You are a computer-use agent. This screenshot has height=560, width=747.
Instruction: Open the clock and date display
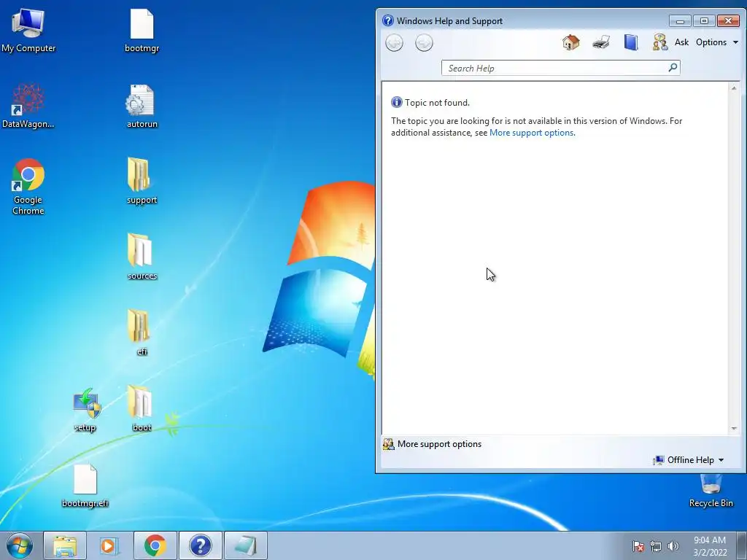(x=710, y=546)
